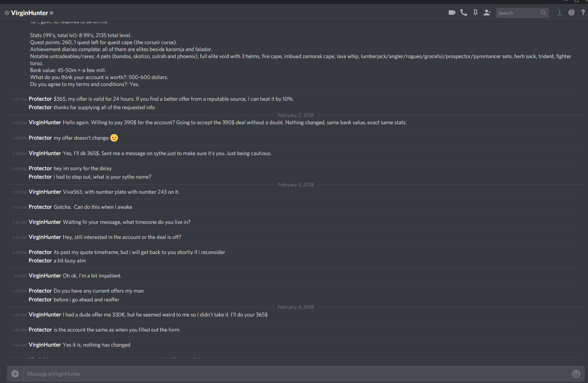This screenshot has width=588, height=383.
Task: Click the download apps icon
Action: click(x=560, y=12)
